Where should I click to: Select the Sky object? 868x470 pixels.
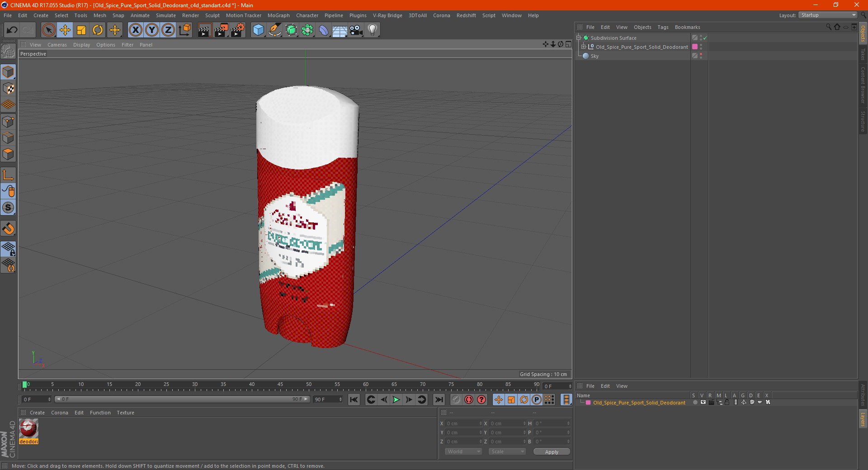pos(594,56)
